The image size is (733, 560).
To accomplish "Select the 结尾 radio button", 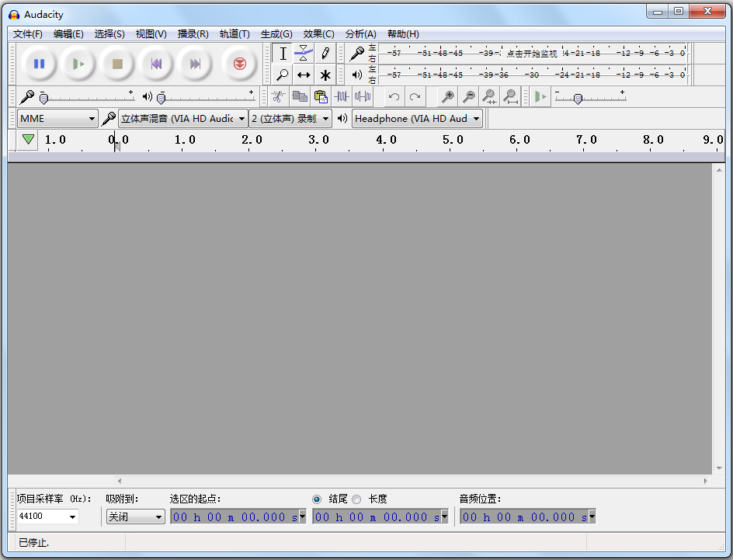I will click(317, 499).
